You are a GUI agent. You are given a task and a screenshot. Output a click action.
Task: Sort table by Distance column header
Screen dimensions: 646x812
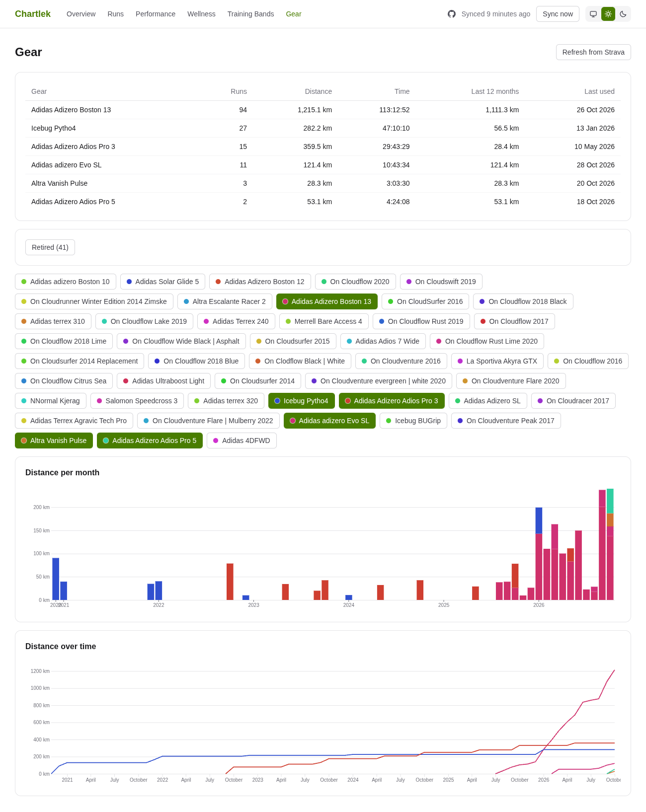tap(318, 91)
